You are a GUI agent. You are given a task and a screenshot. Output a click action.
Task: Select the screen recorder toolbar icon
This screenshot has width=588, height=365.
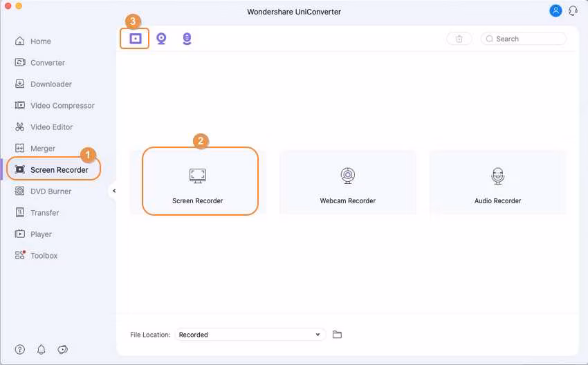pos(136,39)
